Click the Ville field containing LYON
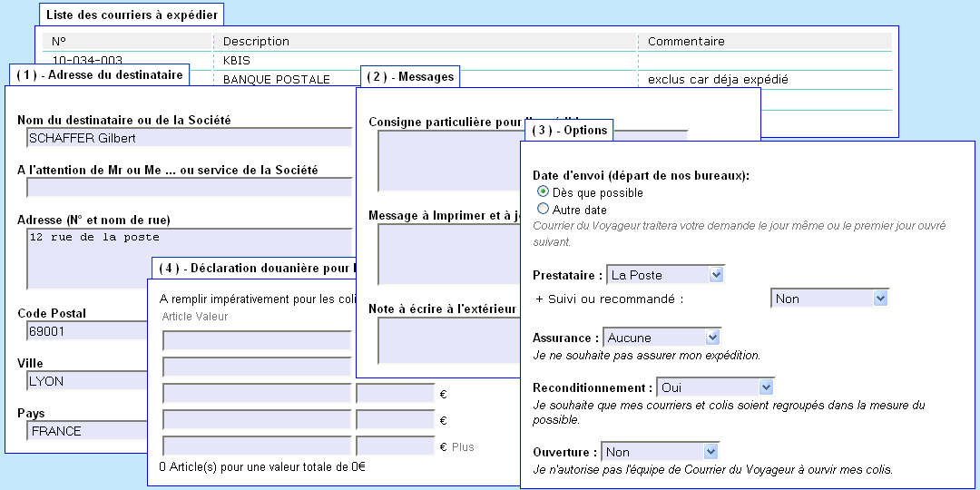The height and width of the screenshot is (490, 980). [x=86, y=381]
